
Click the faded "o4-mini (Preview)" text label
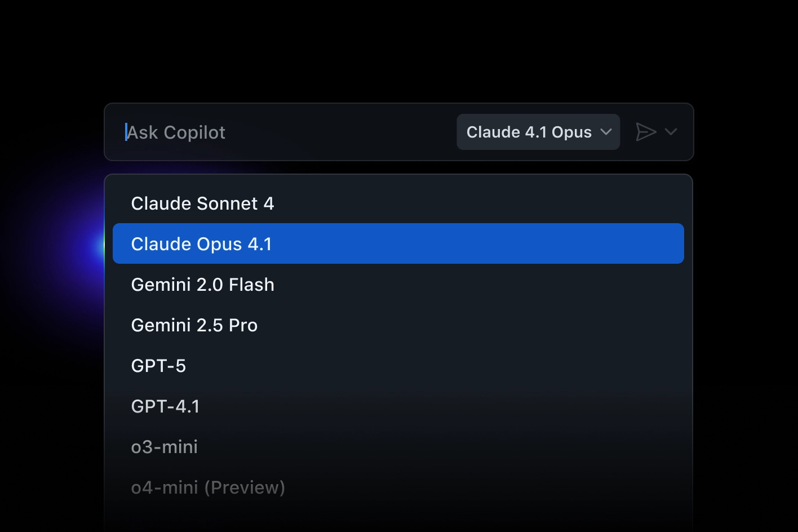[208, 487]
